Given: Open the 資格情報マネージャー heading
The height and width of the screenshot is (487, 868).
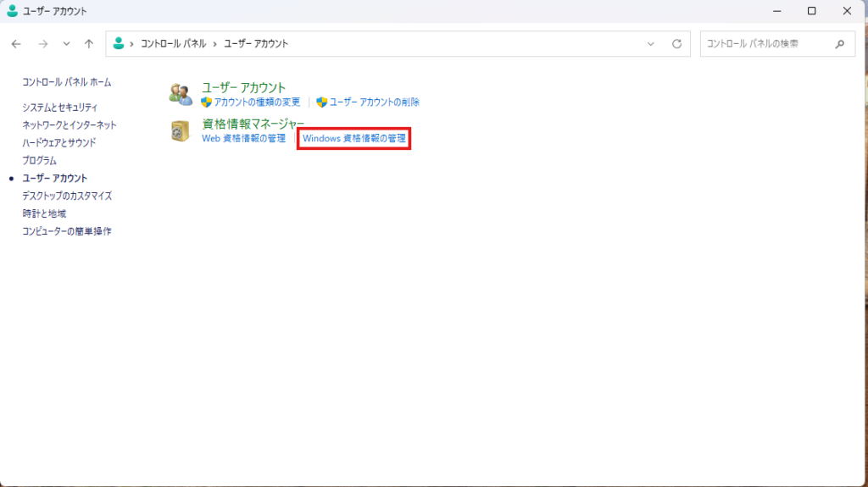Looking at the screenshot, I should pos(253,124).
